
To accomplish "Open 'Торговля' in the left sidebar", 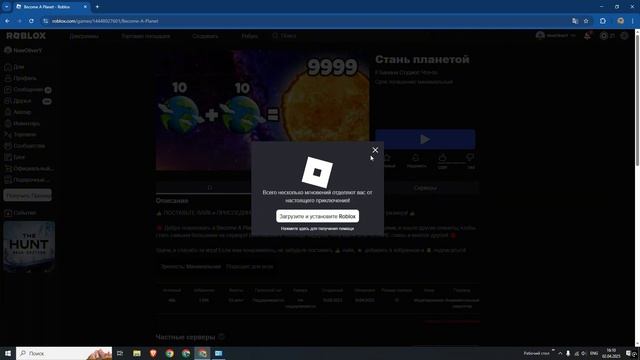I will pyautogui.click(x=24, y=134).
